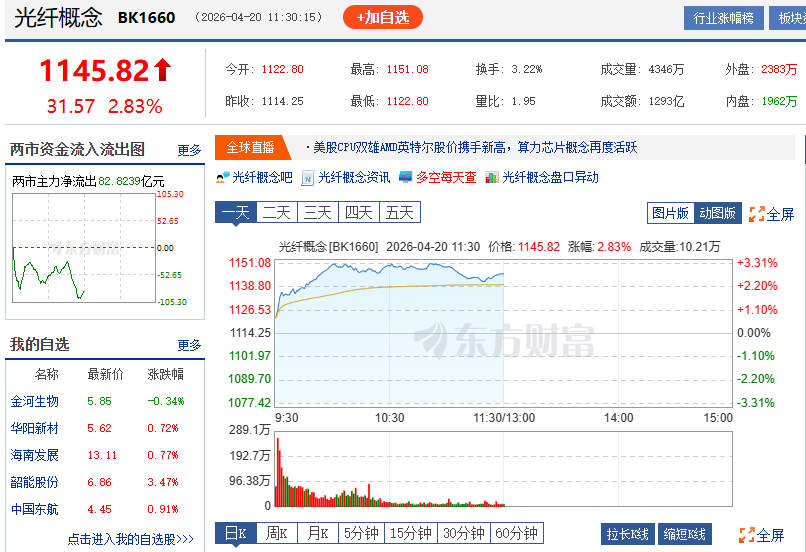Click the 今开 value 1122.80

tap(282, 69)
